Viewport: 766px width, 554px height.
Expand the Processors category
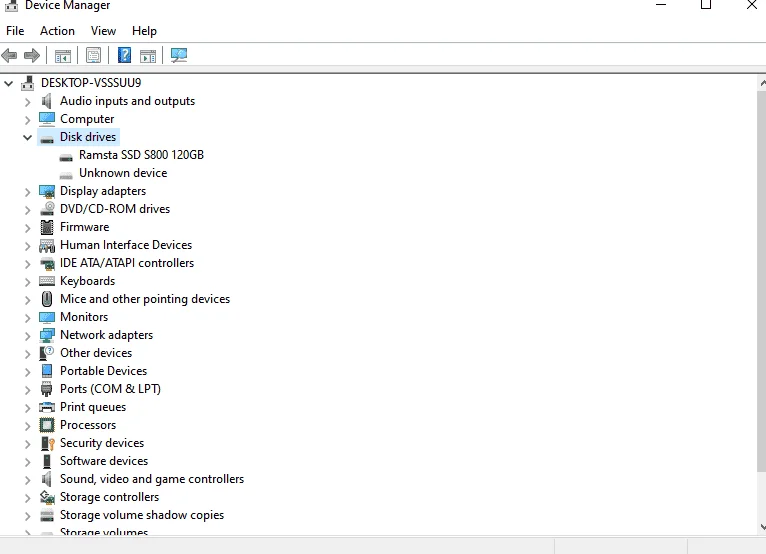[x=27, y=426]
